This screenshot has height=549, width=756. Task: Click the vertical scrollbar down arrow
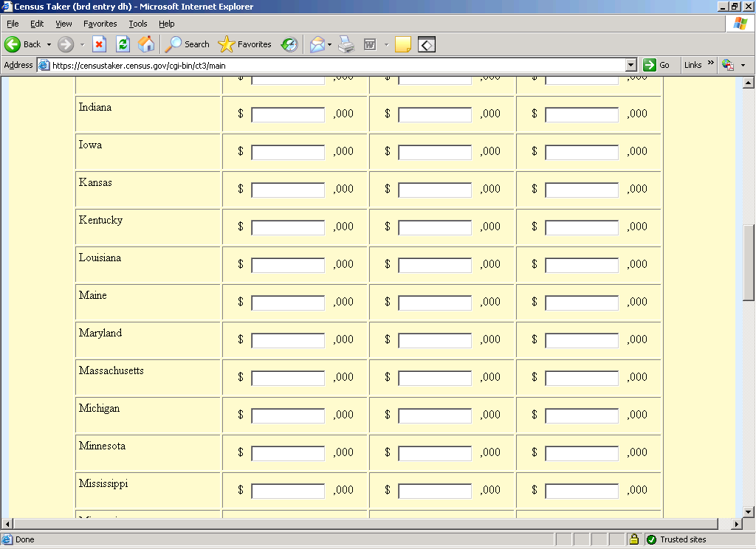click(748, 511)
